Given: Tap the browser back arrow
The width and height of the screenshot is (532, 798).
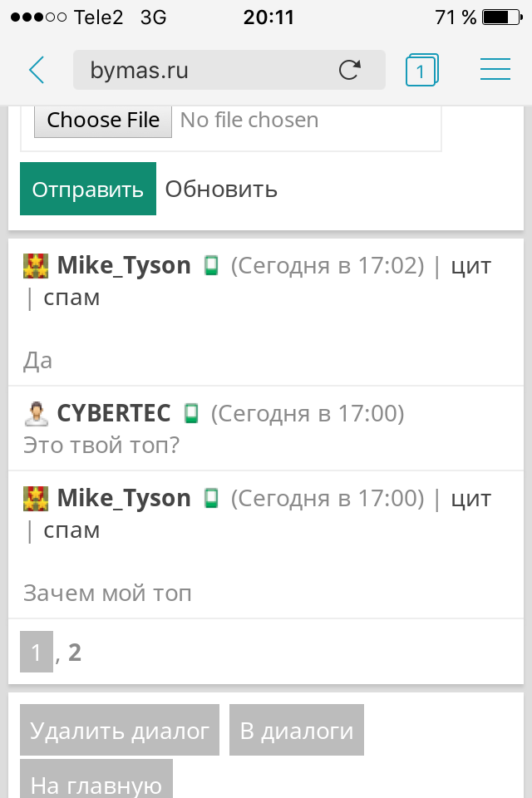Looking at the screenshot, I should point(37,70).
